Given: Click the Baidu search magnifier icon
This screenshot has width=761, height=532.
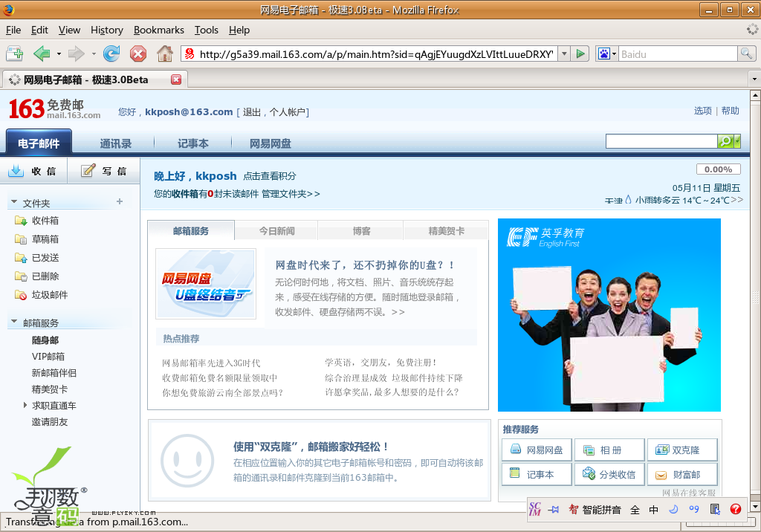Looking at the screenshot, I should (746, 54).
